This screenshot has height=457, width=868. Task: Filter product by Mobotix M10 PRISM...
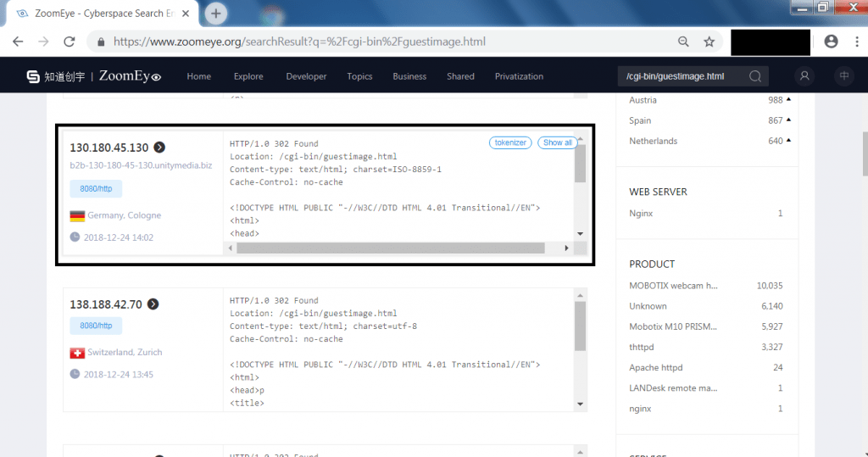(x=672, y=326)
